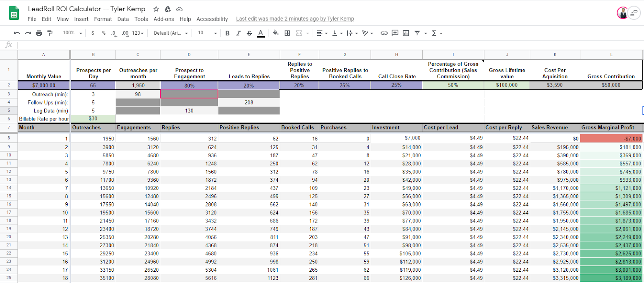The image size is (644, 283).
Task: Expand merge cells options arrow
Action: [x=308, y=33]
